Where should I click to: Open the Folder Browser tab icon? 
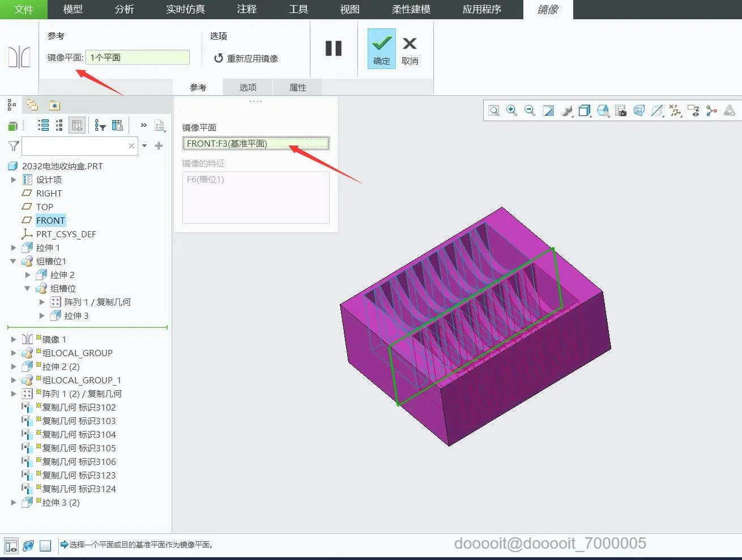[x=32, y=105]
